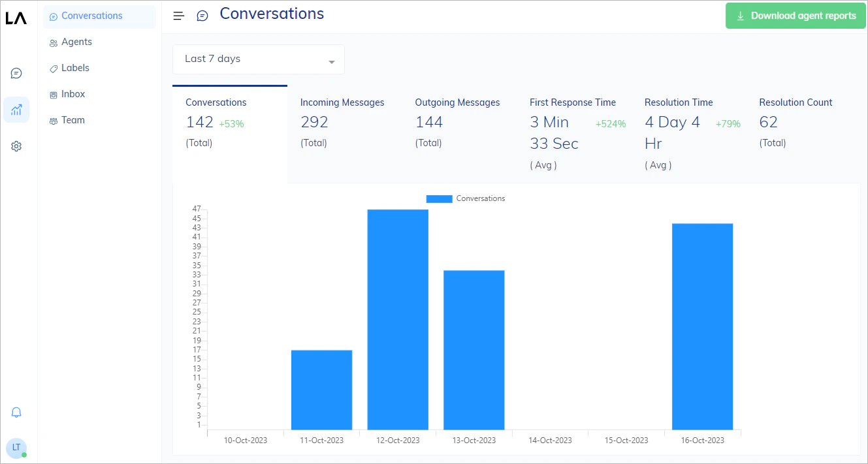Screen dimensions: 868x464
Task: Click the LA logo in the top corner
Action: tap(18, 18)
